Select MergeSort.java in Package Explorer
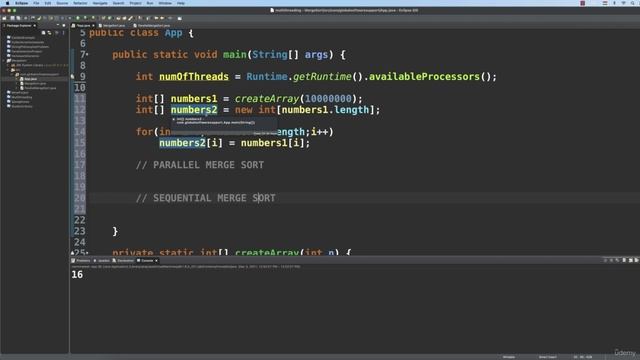 (x=35, y=83)
